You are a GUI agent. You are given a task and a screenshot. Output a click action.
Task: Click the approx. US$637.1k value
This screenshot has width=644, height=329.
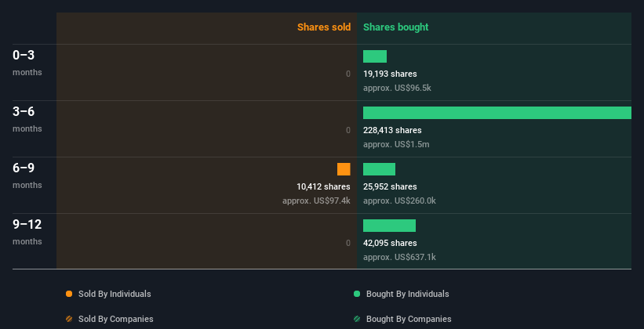click(x=399, y=257)
